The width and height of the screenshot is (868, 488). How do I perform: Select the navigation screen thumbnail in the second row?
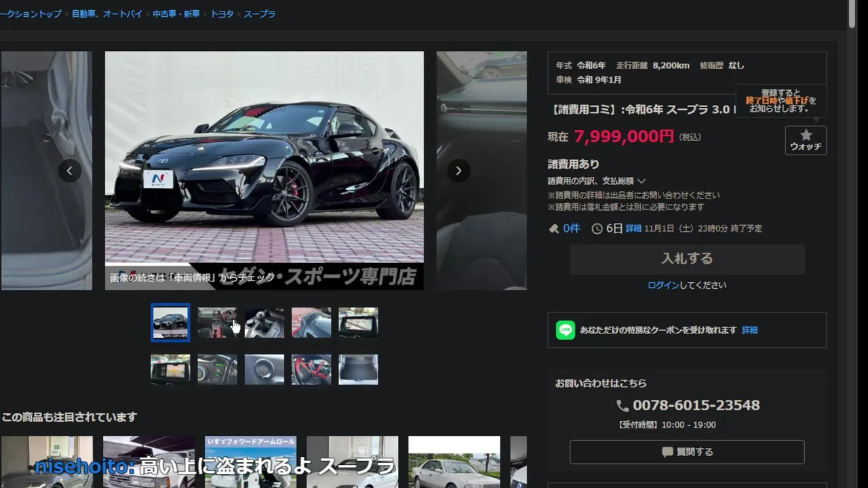[x=170, y=369]
